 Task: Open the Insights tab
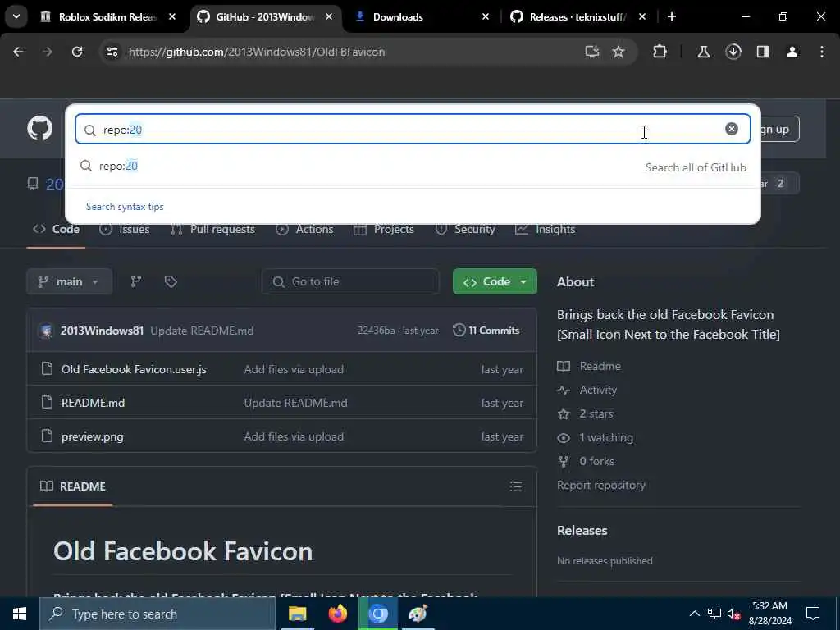pos(545,230)
